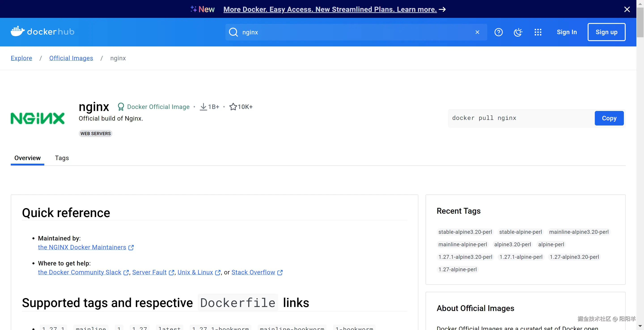Screen dimensions: 644x330
Task: Click the search magnifier icon
Action: click(x=233, y=32)
